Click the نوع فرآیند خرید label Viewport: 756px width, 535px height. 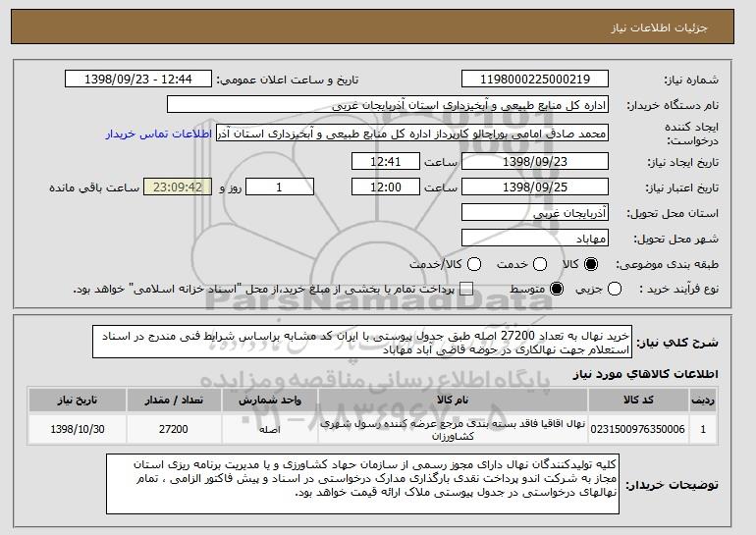coord(678,290)
